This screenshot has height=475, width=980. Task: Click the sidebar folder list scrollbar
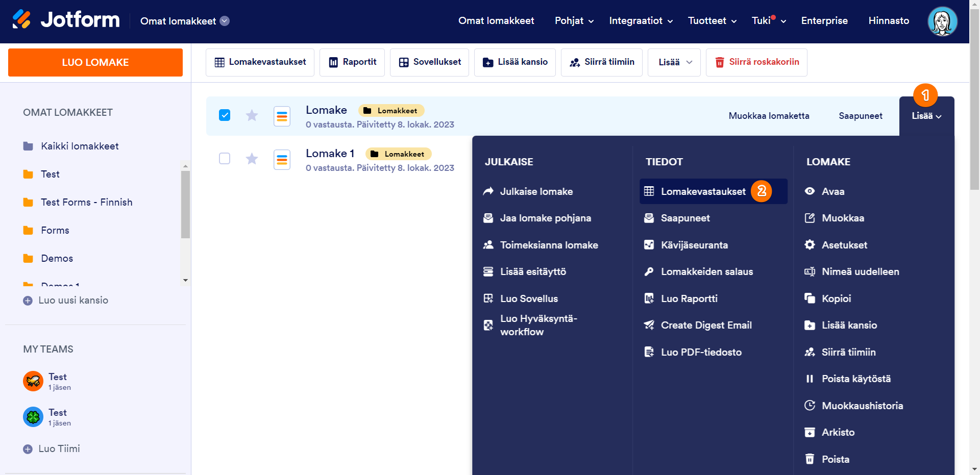[x=185, y=204]
